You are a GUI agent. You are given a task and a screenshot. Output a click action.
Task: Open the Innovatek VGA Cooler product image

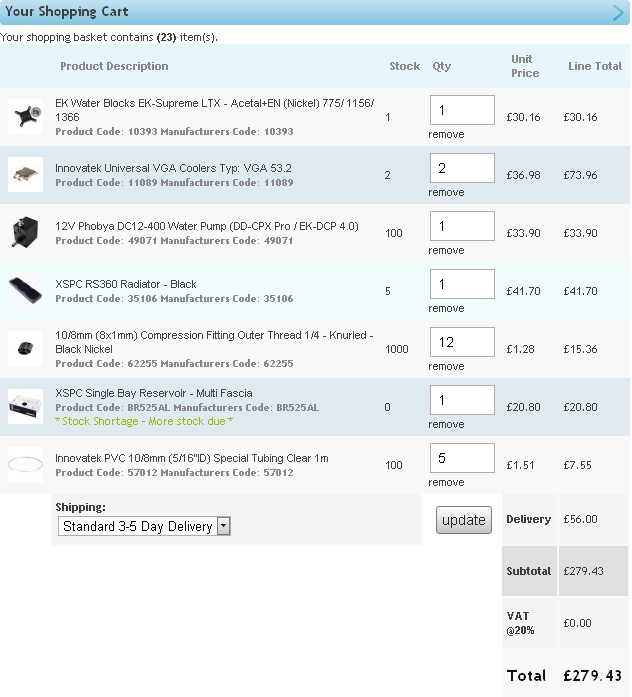point(26,175)
